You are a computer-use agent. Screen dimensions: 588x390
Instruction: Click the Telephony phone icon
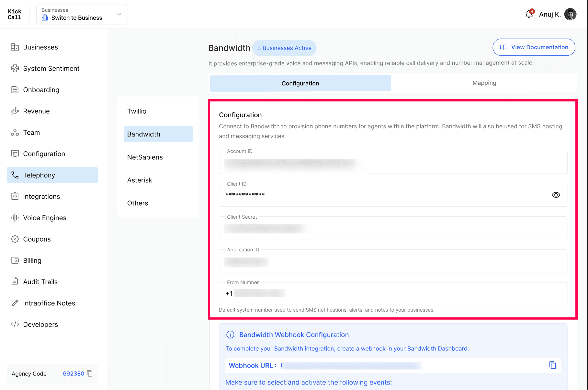pyautogui.click(x=15, y=175)
